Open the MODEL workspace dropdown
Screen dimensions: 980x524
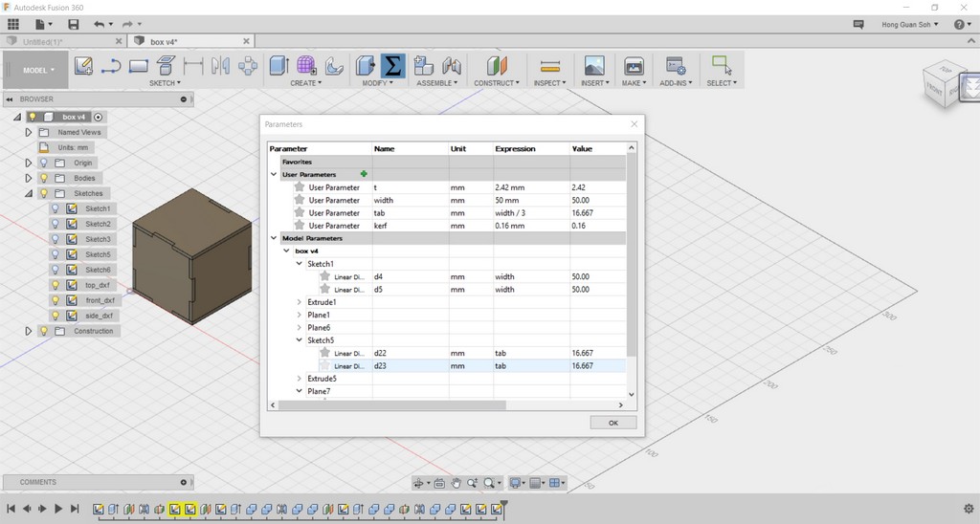click(x=38, y=70)
